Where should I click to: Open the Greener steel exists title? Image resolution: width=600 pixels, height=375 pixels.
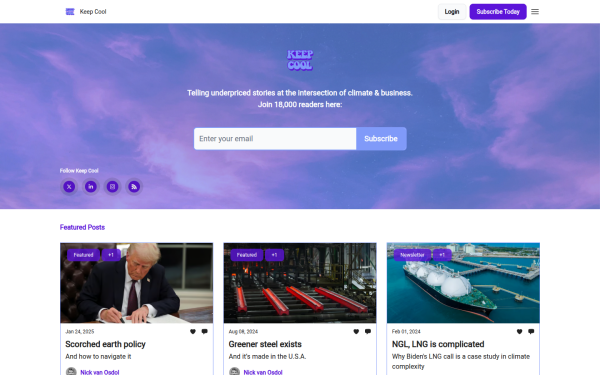point(265,344)
